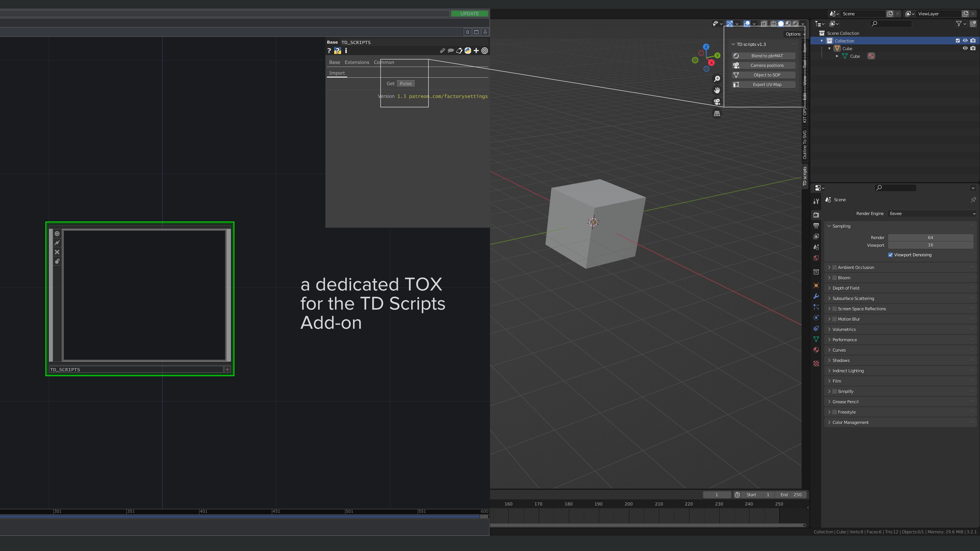The image size is (980, 551).
Task: Select the Object Properties orange square icon
Action: tap(816, 285)
